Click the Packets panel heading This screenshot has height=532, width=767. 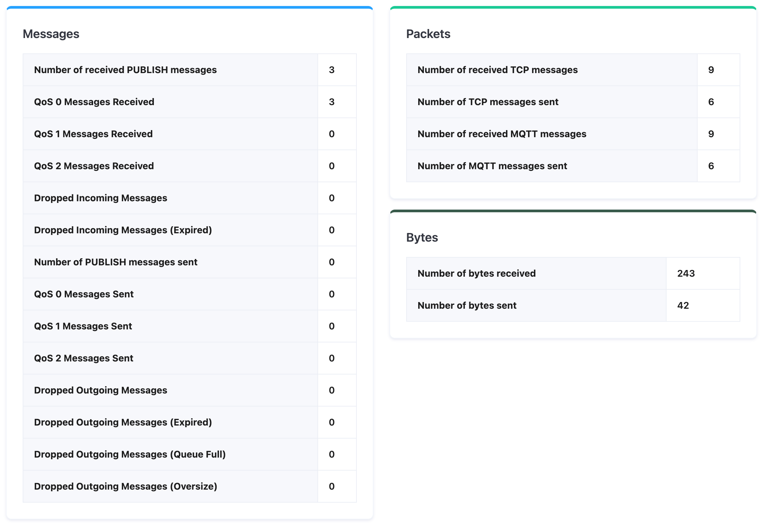pos(428,34)
